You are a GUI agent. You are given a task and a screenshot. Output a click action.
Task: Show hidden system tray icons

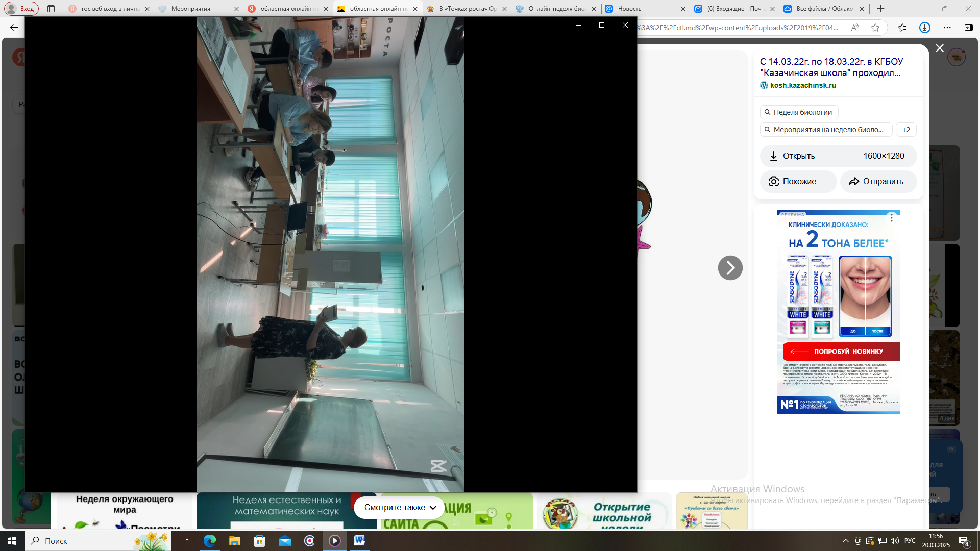click(845, 541)
